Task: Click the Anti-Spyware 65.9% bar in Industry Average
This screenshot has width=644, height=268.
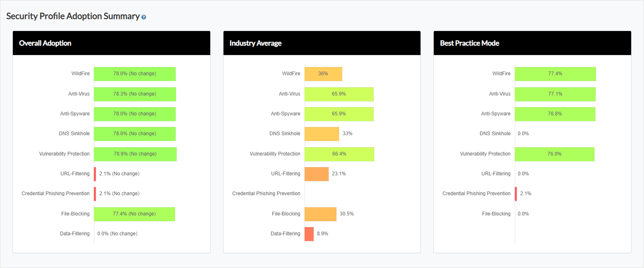Action: tap(339, 114)
